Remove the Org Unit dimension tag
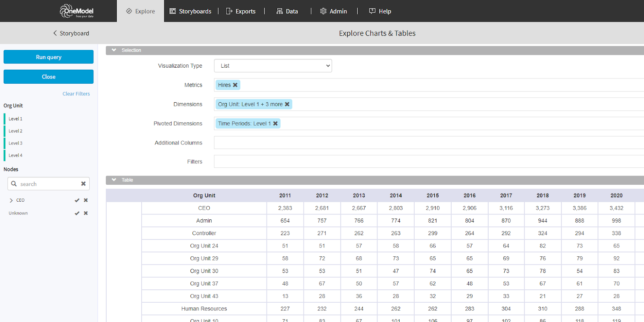Screen dimensions: 644x322 click(x=287, y=104)
